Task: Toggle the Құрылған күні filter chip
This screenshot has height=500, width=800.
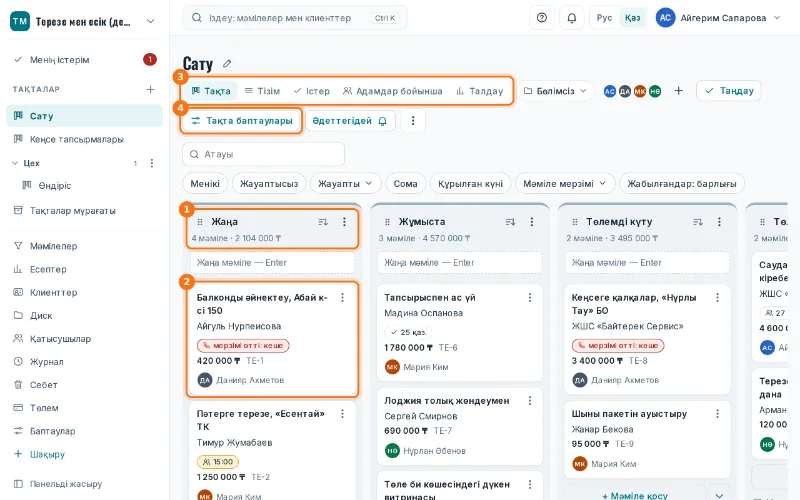Action: pos(470,184)
